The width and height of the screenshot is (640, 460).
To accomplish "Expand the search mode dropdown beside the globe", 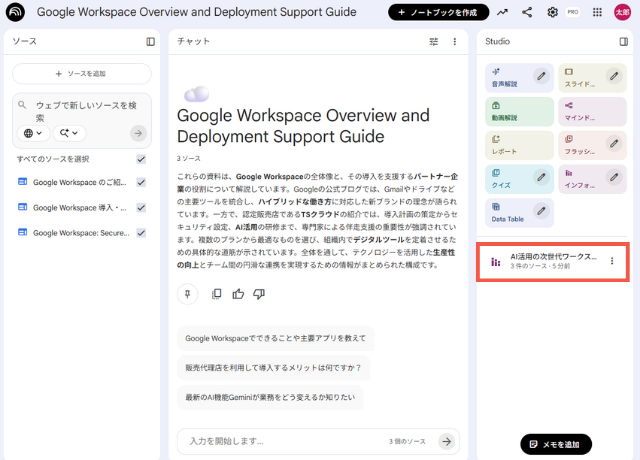I will click(70, 133).
